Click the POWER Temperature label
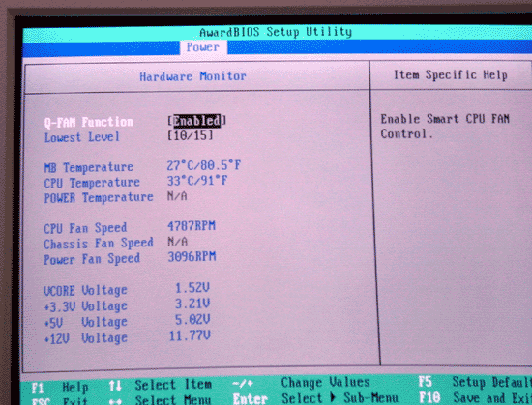Image resolution: width=532 pixels, height=405 pixels. (99, 197)
